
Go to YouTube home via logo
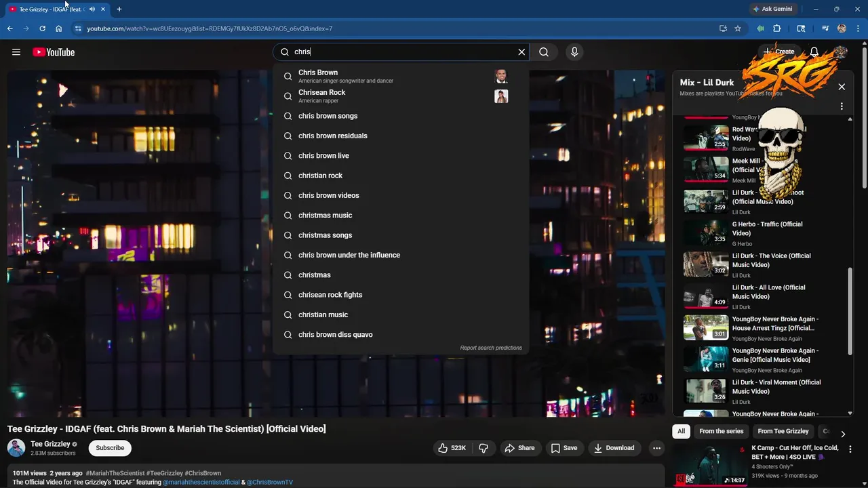coord(54,52)
